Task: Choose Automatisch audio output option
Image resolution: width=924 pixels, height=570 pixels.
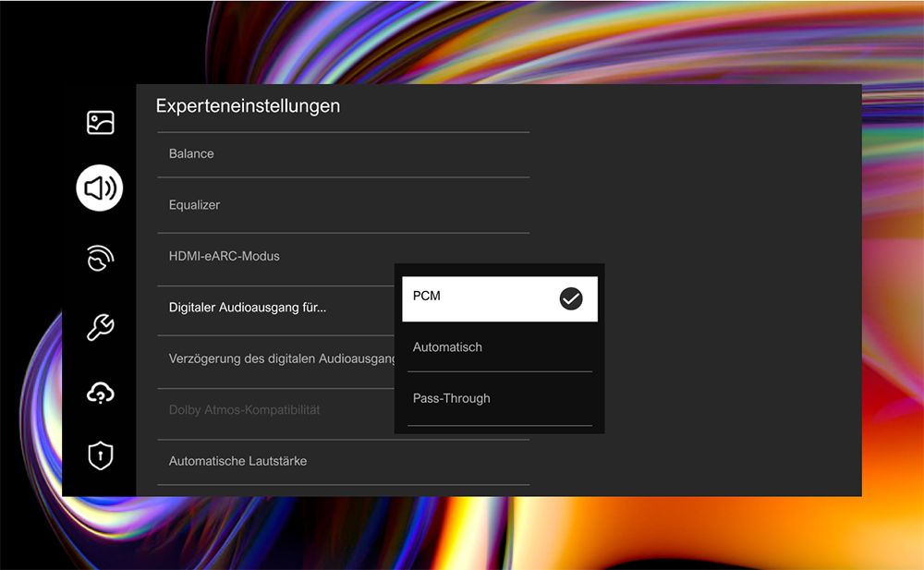Action: click(500, 347)
